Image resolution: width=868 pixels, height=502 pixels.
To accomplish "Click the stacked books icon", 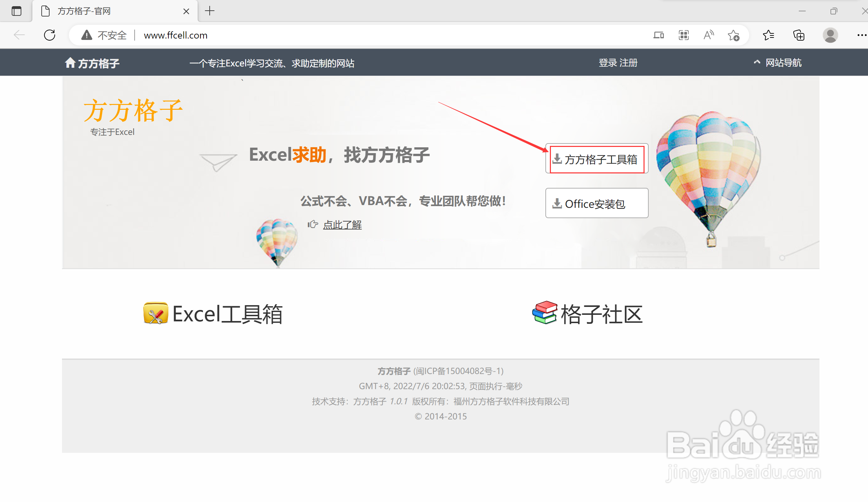I will pos(545,313).
